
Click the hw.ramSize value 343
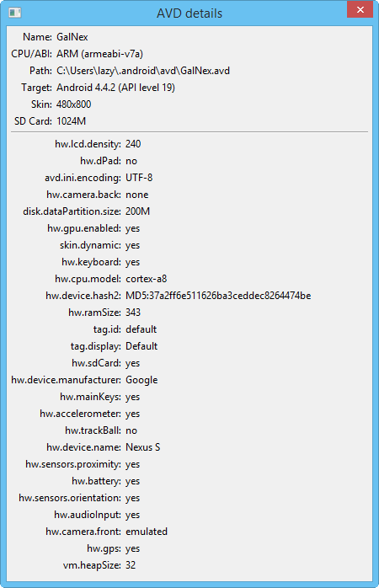[x=133, y=313]
